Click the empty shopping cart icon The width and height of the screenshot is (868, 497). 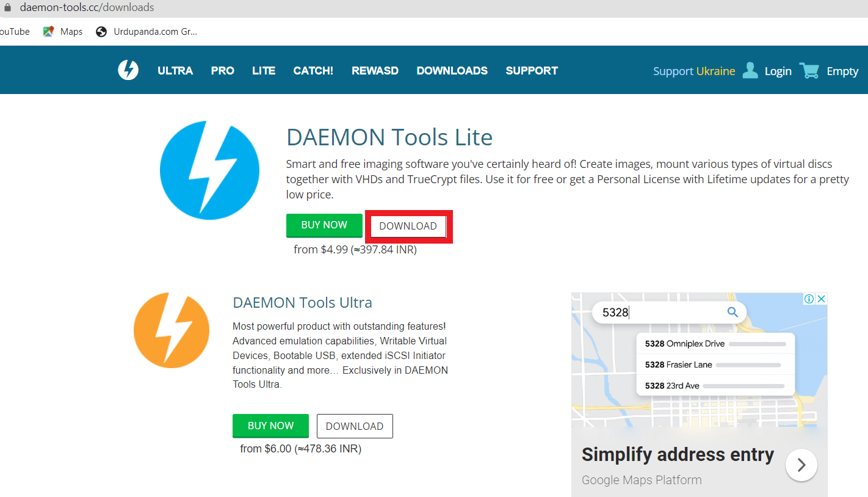point(809,70)
